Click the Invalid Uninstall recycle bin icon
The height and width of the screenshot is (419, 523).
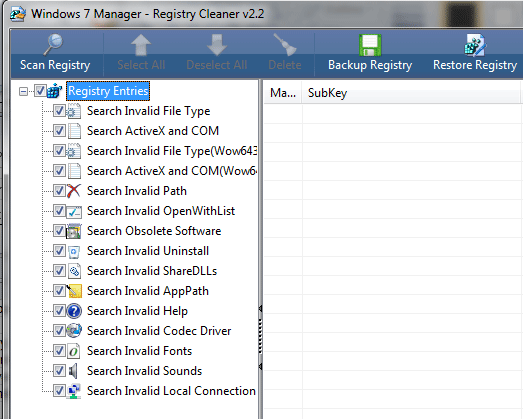coord(74,252)
